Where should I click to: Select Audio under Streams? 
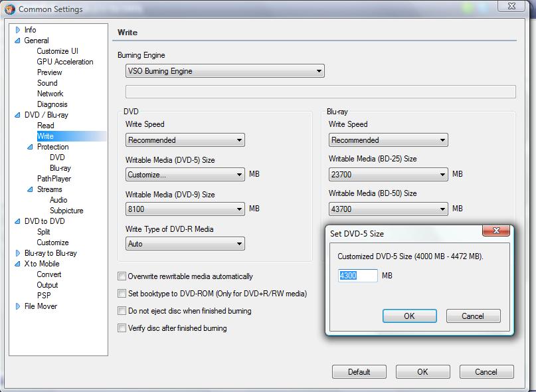point(58,200)
